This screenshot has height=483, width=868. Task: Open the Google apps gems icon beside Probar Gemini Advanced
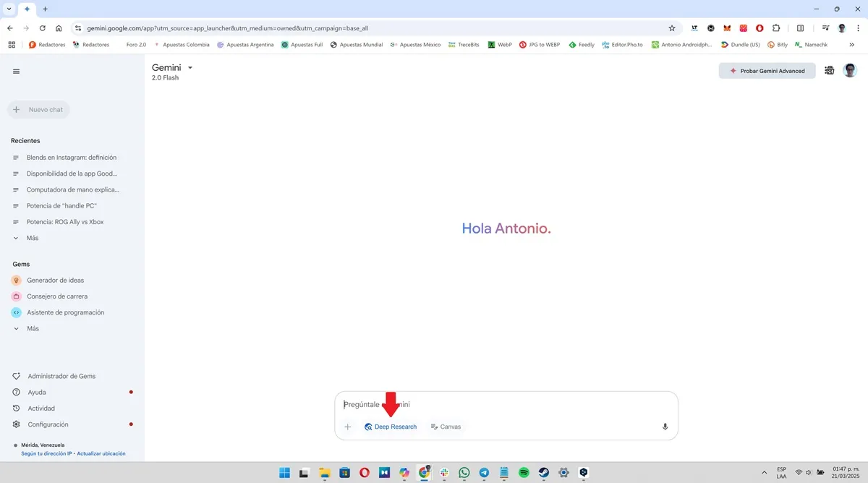click(x=829, y=71)
